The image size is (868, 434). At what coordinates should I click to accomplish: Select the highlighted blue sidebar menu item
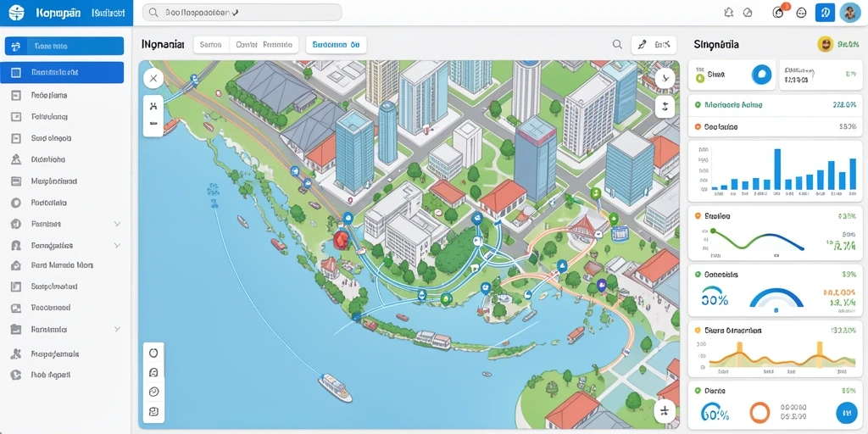pyautogui.click(x=62, y=72)
